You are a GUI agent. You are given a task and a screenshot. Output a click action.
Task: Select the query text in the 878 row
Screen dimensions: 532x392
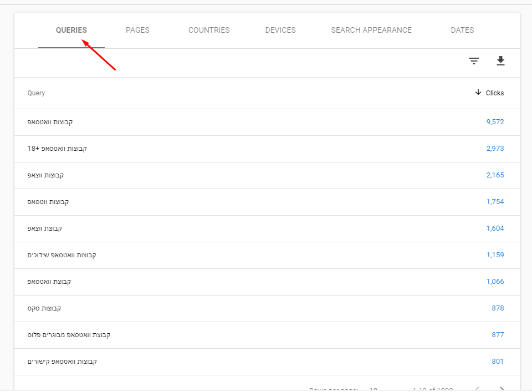point(44,308)
